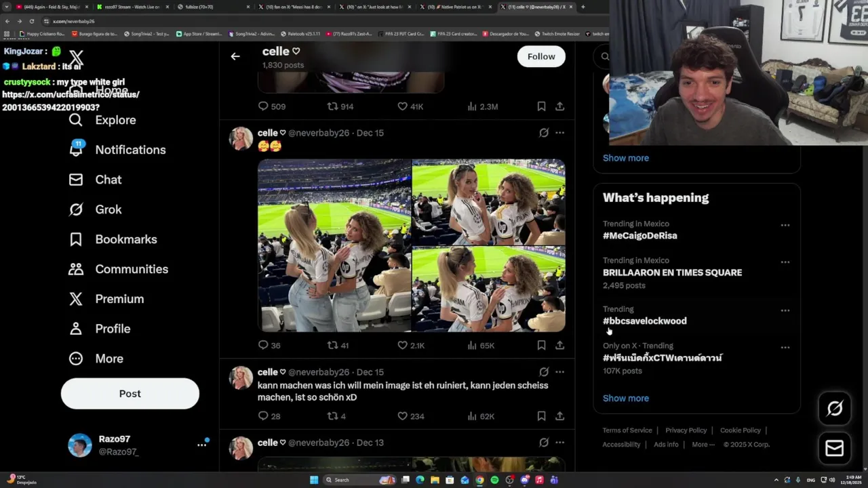Open top-right stadium photo
The image size is (868, 488).
[489, 202]
